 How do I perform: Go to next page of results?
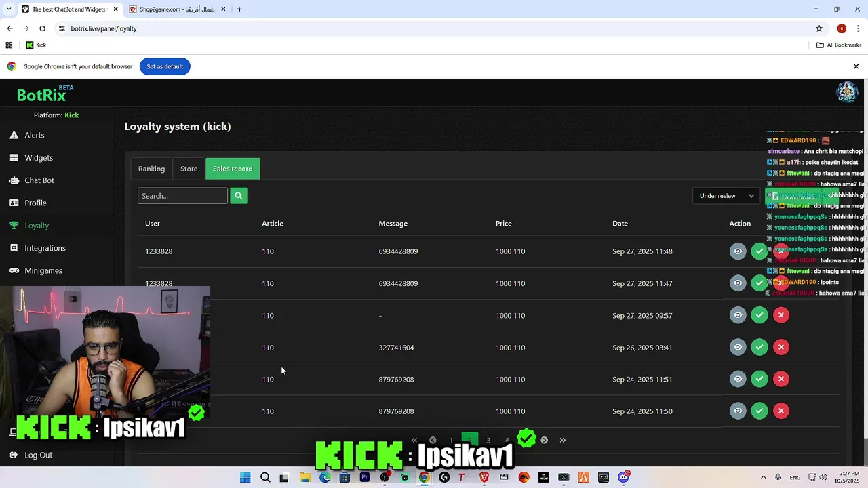tap(544, 440)
